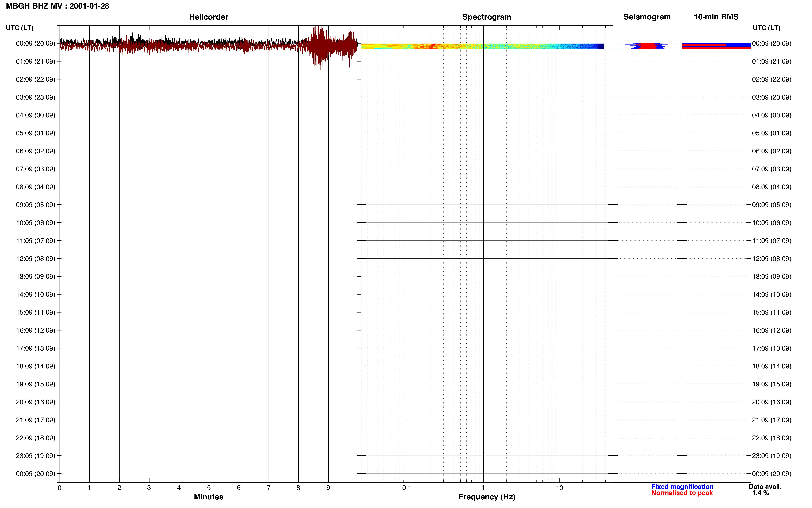
Task: Click left time label "08:09 (04:09)"
Action: (x=35, y=187)
